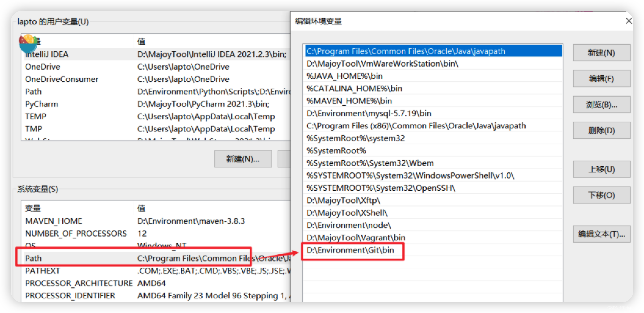Select the PROCESSOR_ARCHITECTURE system variable row
The height and width of the screenshot is (313, 644).
pos(156,283)
